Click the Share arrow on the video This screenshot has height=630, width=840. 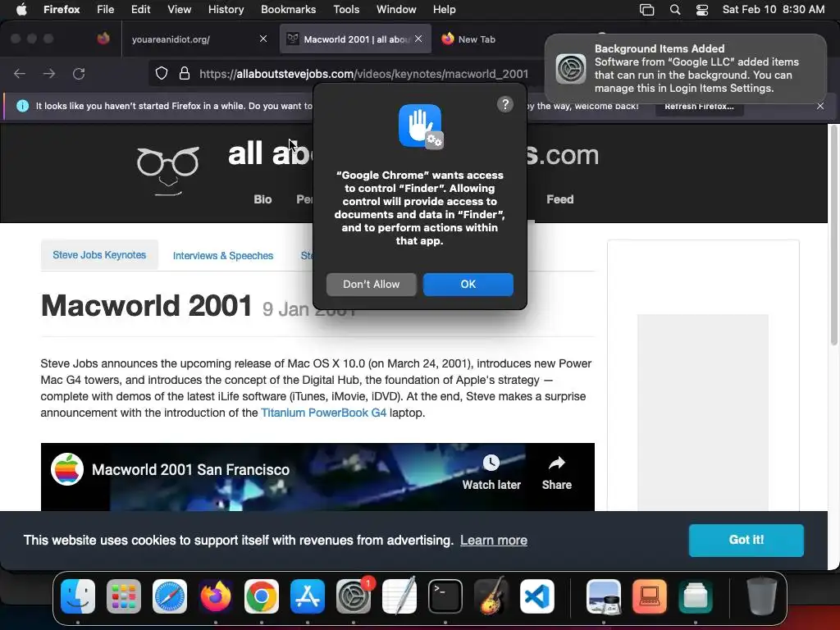click(557, 473)
